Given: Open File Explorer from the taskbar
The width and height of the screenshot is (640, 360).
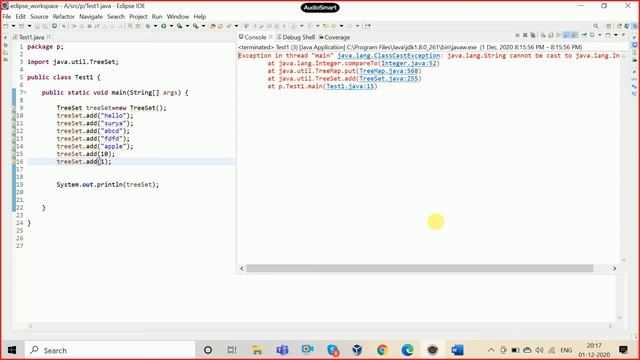Looking at the screenshot, I should click(x=257, y=350).
